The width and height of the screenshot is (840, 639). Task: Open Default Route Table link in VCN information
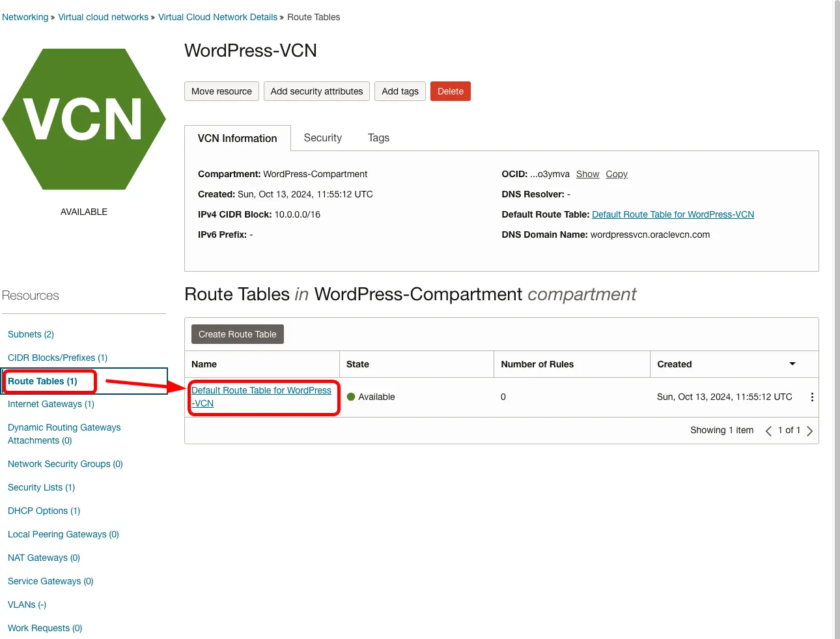(x=673, y=214)
